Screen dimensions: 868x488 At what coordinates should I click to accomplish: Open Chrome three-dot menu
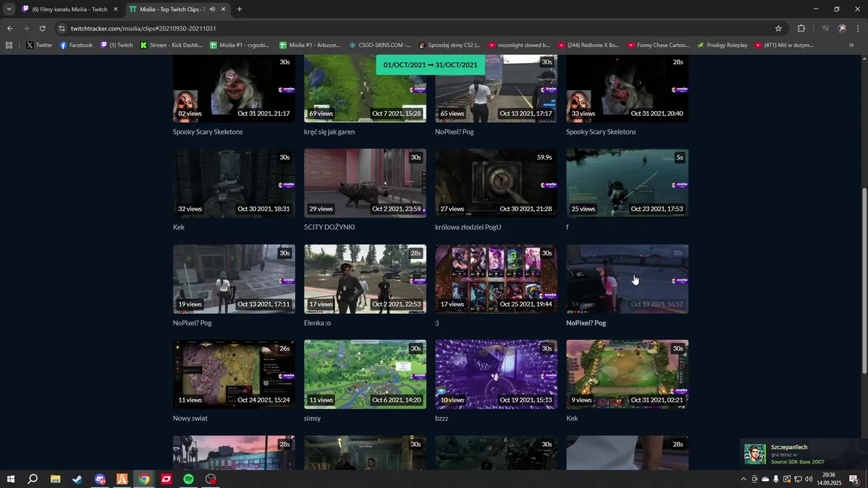click(x=859, y=28)
